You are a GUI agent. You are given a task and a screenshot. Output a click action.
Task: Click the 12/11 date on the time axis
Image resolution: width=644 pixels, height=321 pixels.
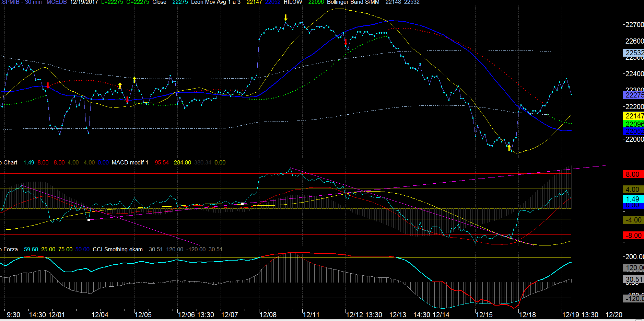pos(311,315)
